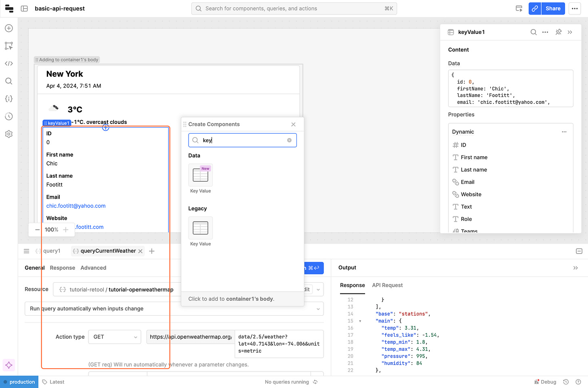The image size is (588, 388).
Task: Click the preview icon beside the link button
Action: pos(519,8)
